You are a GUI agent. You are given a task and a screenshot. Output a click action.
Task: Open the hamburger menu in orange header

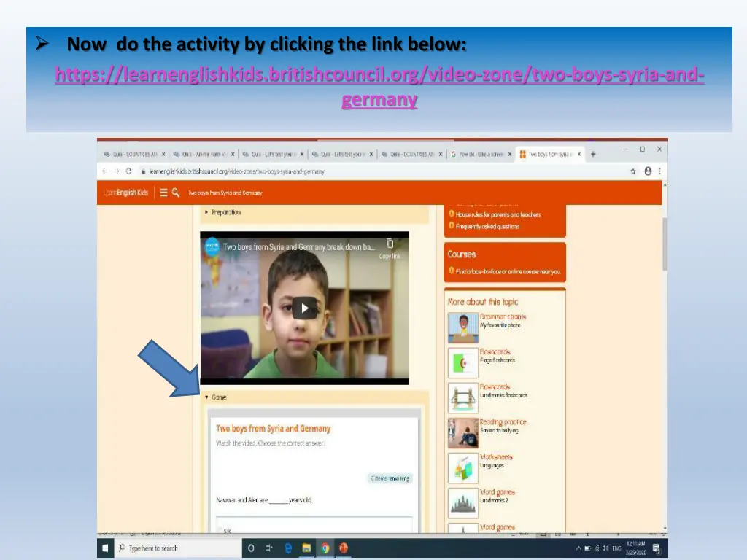[x=163, y=192]
